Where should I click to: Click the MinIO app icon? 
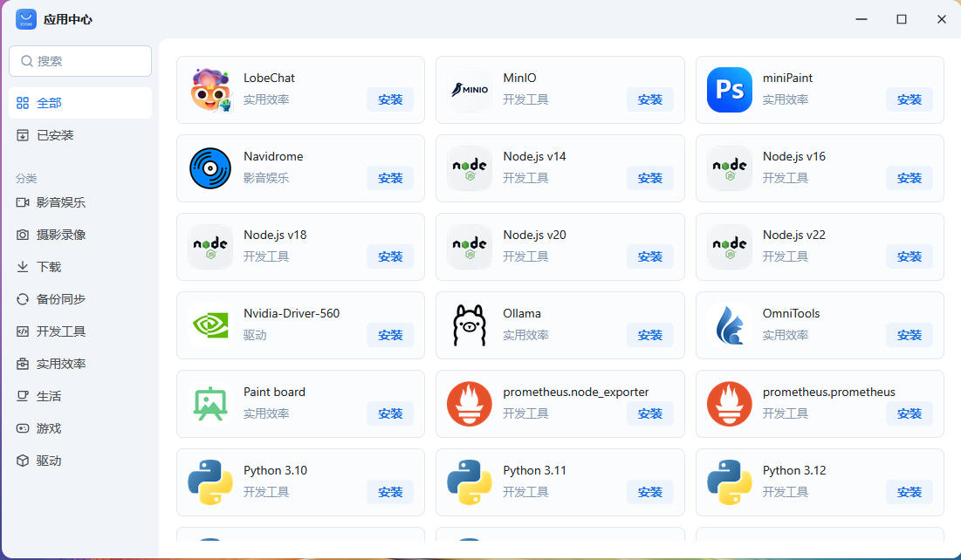coord(470,90)
